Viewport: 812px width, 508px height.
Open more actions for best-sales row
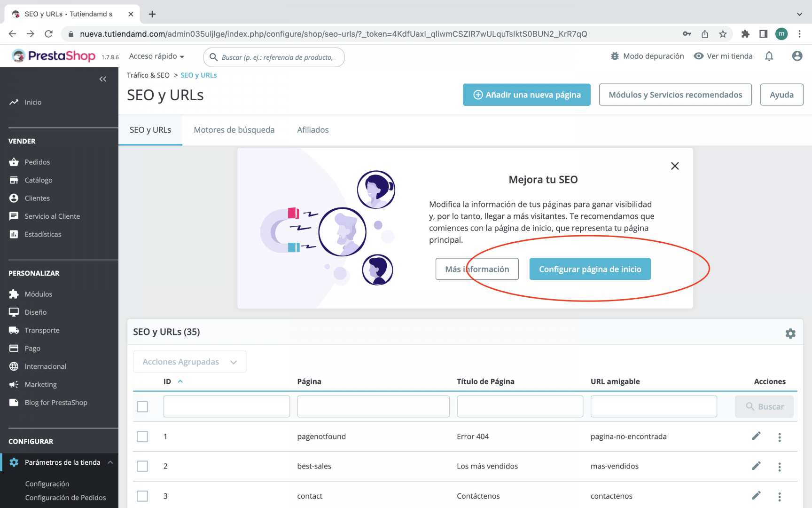pyautogui.click(x=780, y=467)
